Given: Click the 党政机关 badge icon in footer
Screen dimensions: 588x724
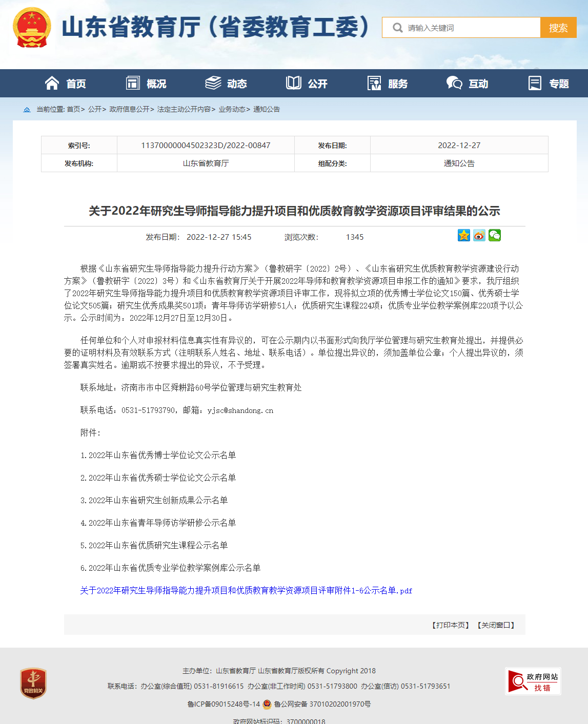Looking at the screenshot, I should point(33,683).
